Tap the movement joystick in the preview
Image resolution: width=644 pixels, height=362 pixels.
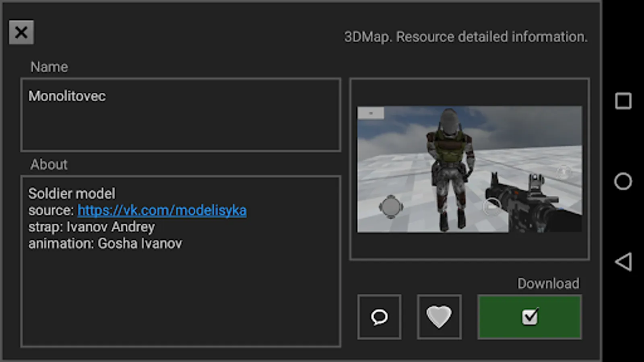pos(391,207)
